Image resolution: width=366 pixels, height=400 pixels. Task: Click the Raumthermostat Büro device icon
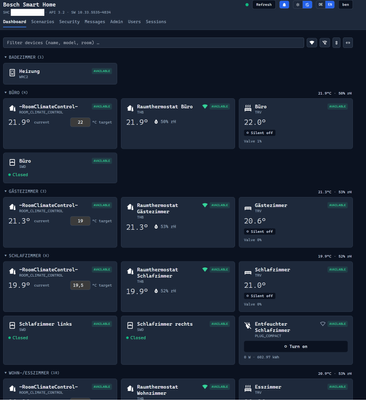[130, 108]
